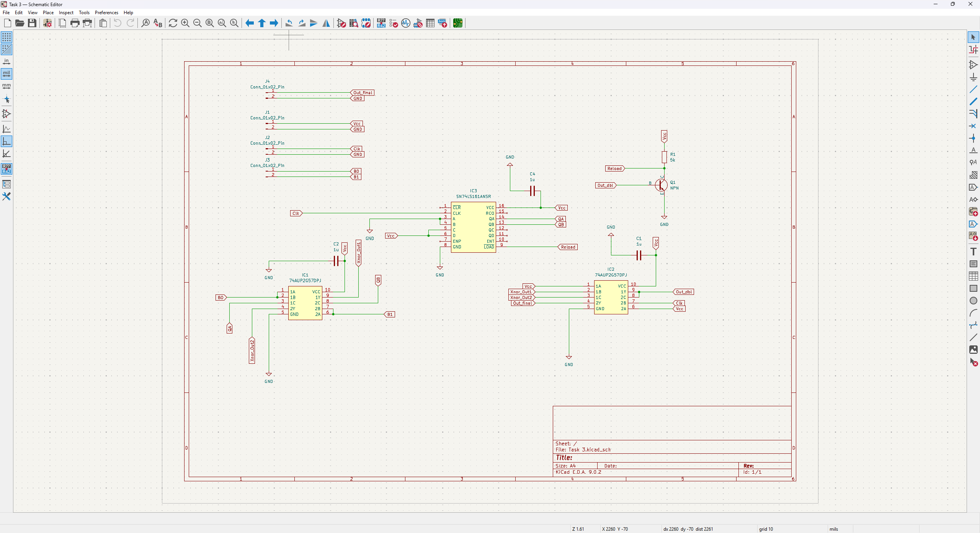Image resolution: width=980 pixels, height=533 pixels.
Task: Rotate selection counter-clockwise
Action: 289,23
